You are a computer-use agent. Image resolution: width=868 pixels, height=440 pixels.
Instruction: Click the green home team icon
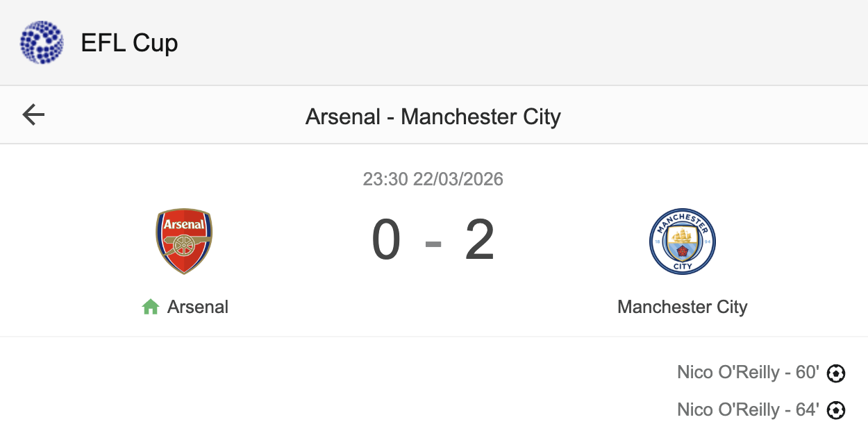click(x=151, y=307)
